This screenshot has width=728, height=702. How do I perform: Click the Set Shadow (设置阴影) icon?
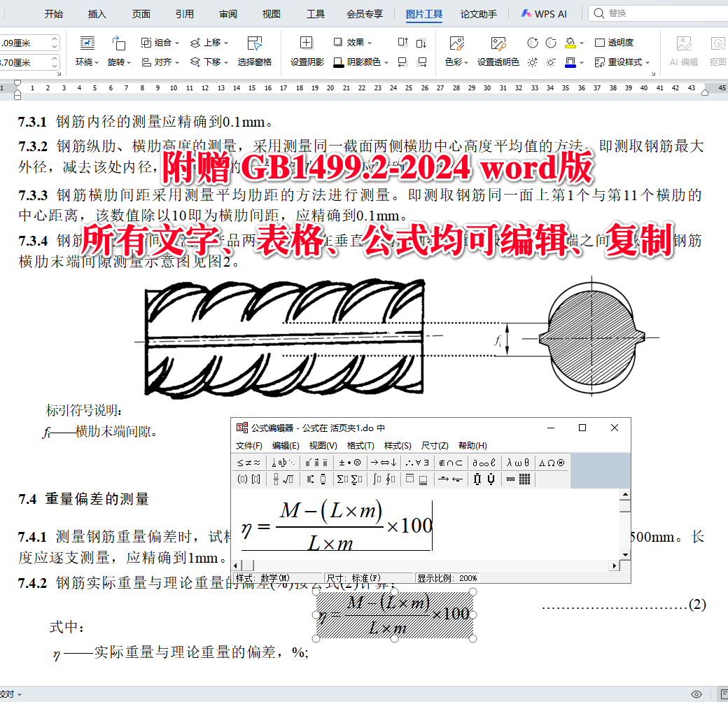pyautogui.click(x=307, y=43)
